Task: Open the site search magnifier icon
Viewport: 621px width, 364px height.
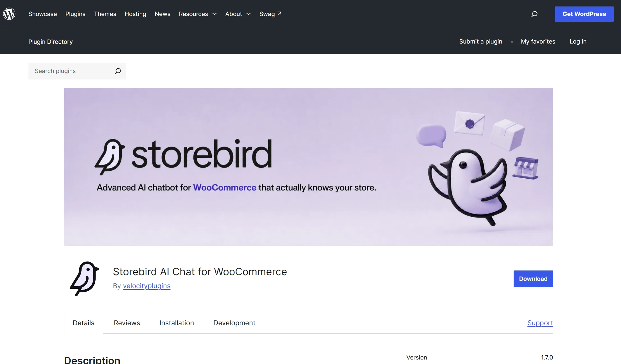Action: coord(534,14)
